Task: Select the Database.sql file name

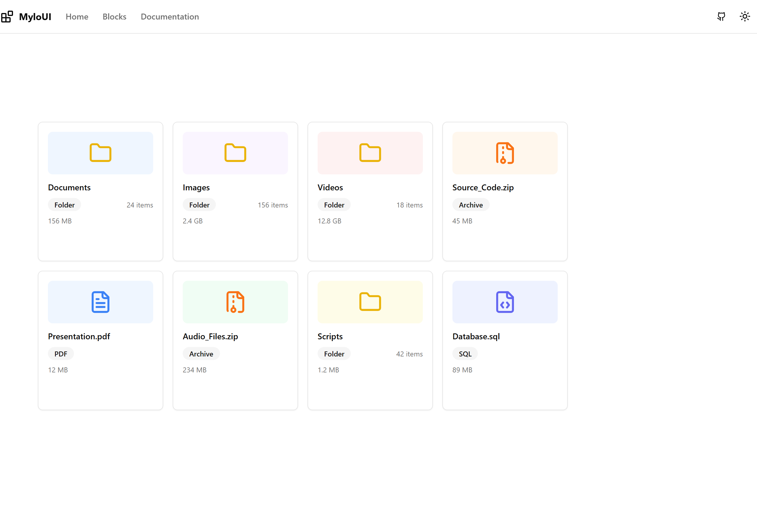Action: click(x=476, y=337)
